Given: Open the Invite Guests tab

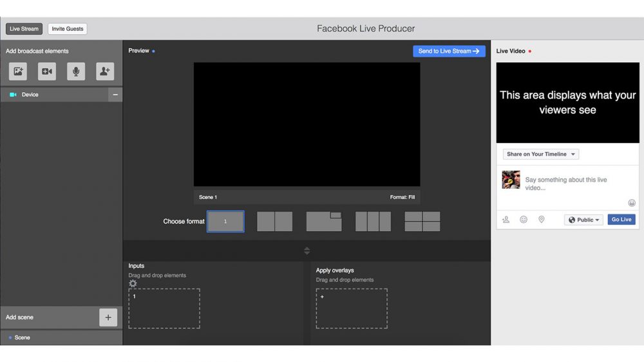Looking at the screenshot, I should (67, 29).
